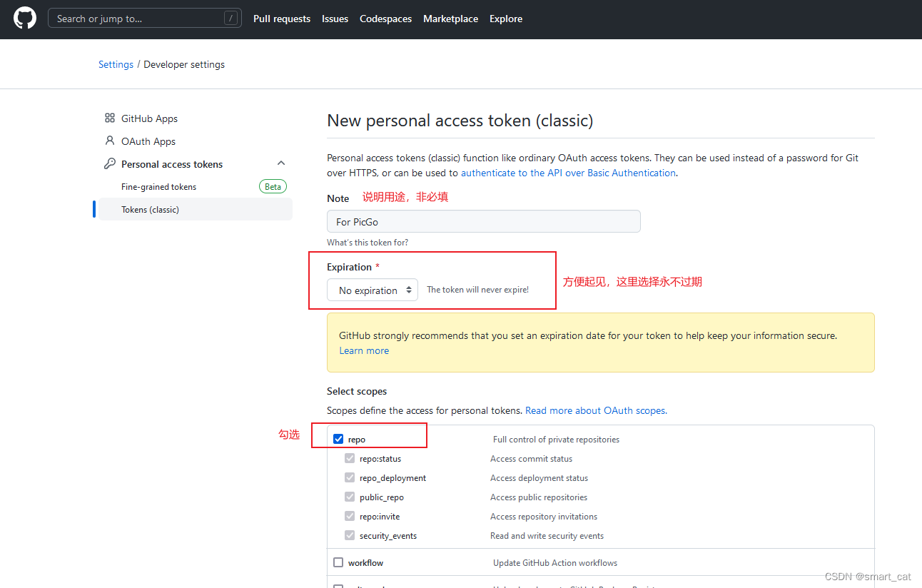Viewport: 922px width, 588px height.
Task: Click the Personal access tokens sidebar label
Action: [x=172, y=164]
